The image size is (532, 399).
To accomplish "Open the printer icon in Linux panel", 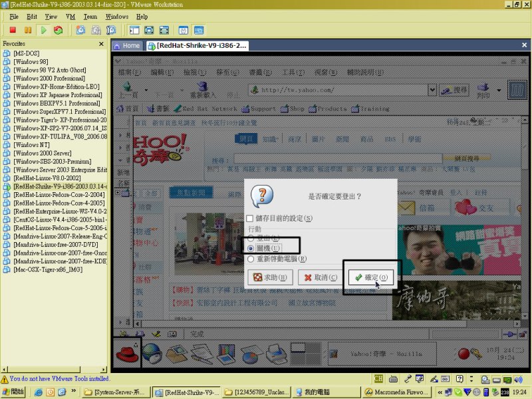I will click(x=276, y=354).
